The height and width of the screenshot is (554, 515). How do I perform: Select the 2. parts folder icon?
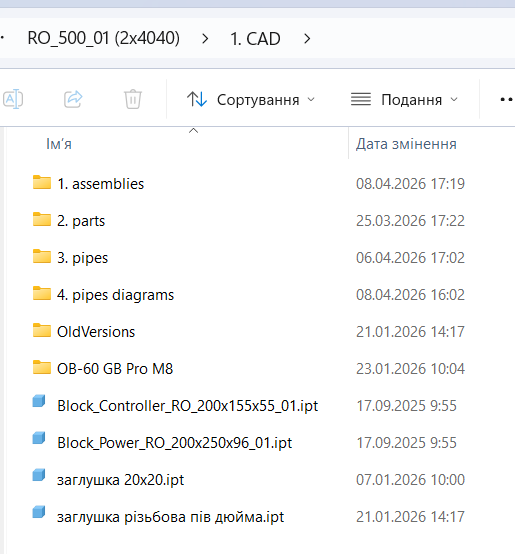tap(42, 219)
